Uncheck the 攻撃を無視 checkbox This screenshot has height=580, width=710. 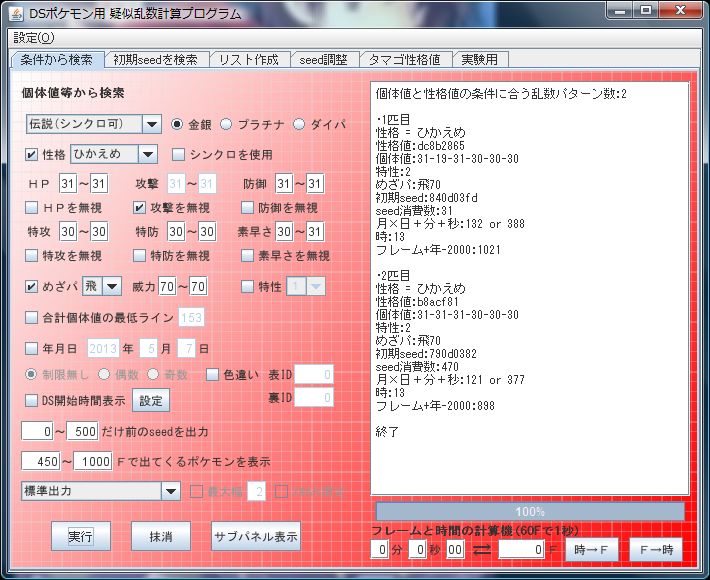(139, 208)
